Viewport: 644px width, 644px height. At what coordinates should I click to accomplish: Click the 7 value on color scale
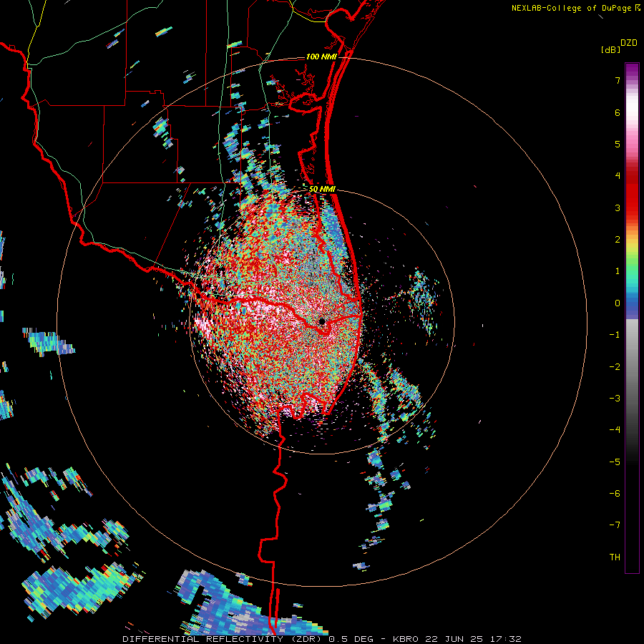pyautogui.click(x=618, y=80)
